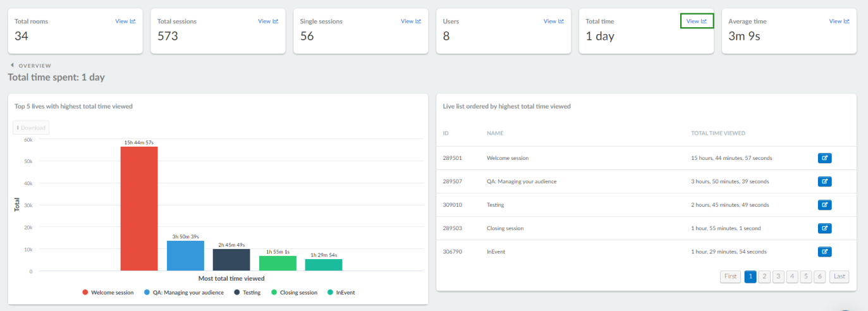Click the Total time value 1 day
868x311 pixels.
click(x=600, y=36)
